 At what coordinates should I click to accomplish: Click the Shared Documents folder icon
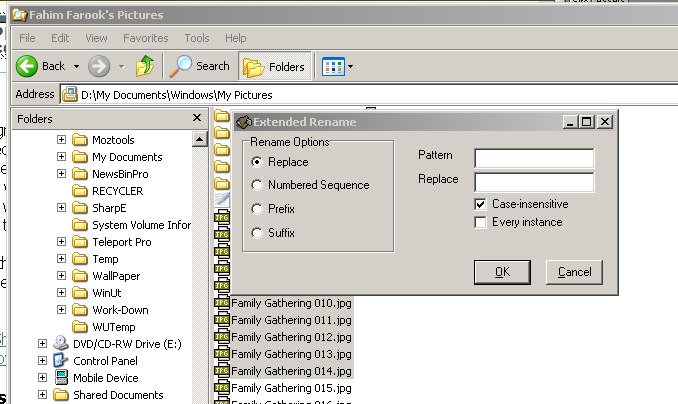pyautogui.click(x=61, y=394)
